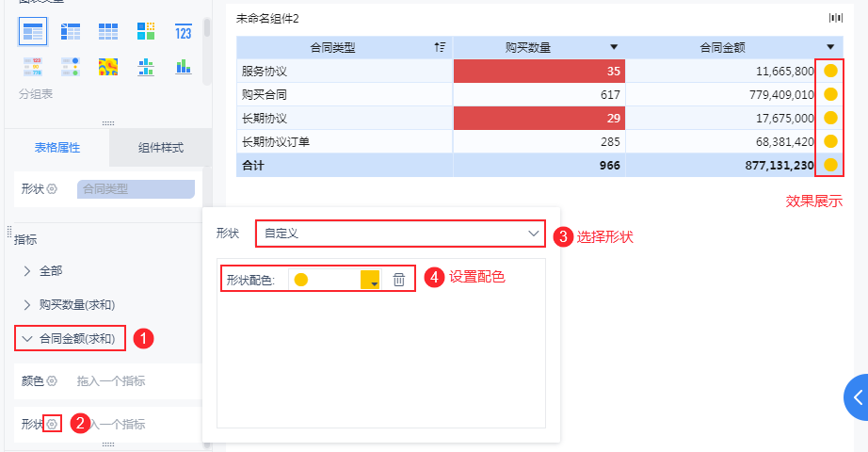The height and width of the screenshot is (452, 868).
Task: Open the 自定义 shape dropdown
Action: click(x=400, y=234)
